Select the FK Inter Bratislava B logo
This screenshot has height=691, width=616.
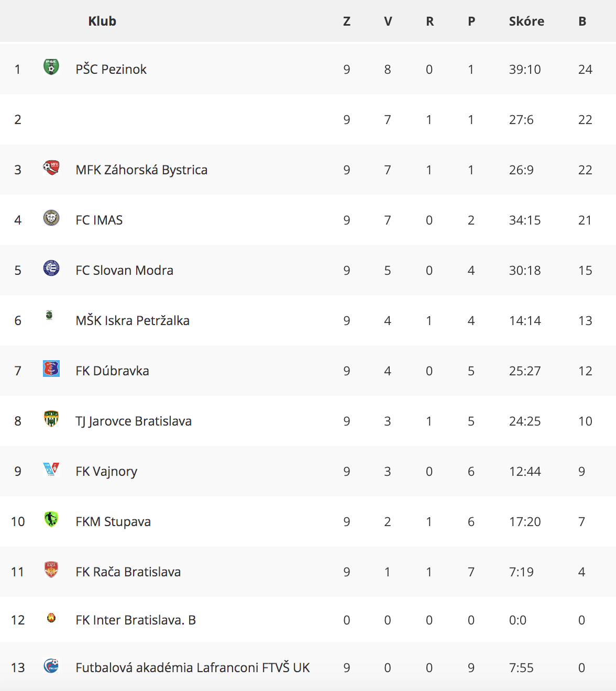[51, 618]
